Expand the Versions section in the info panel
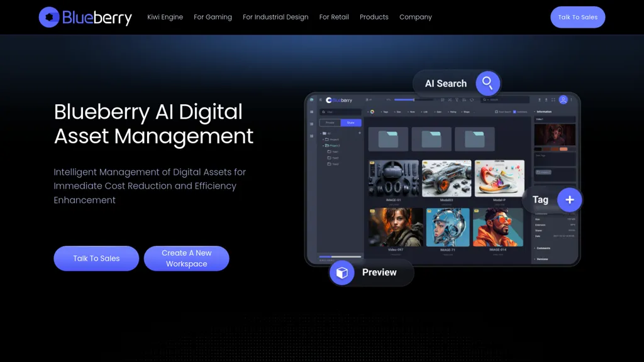This screenshot has height=362, width=644. click(543, 259)
